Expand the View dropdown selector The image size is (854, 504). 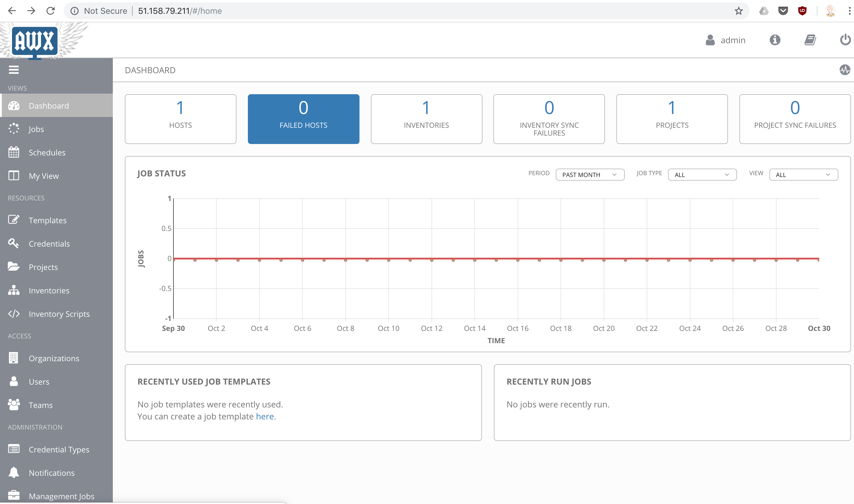coord(803,175)
